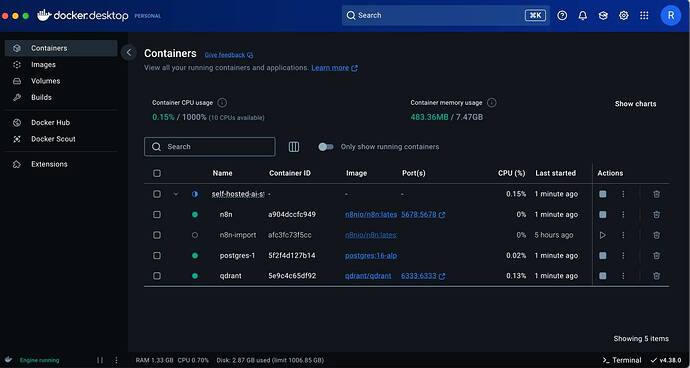The width and height of the screenshot is (690, 368).
Task: Delete the postgres-1 container
Action: click(x=656, y=255)
